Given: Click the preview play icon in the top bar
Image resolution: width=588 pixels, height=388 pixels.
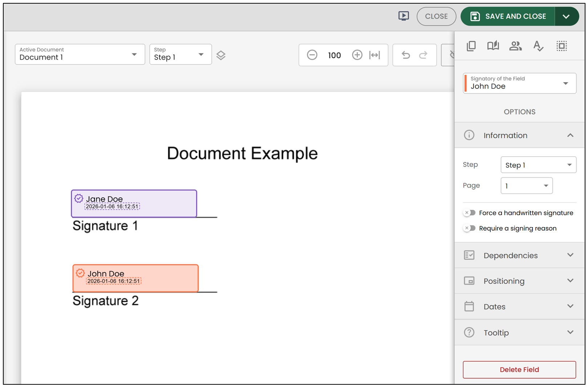Looking at the screenshot, I should pos(404,16).
